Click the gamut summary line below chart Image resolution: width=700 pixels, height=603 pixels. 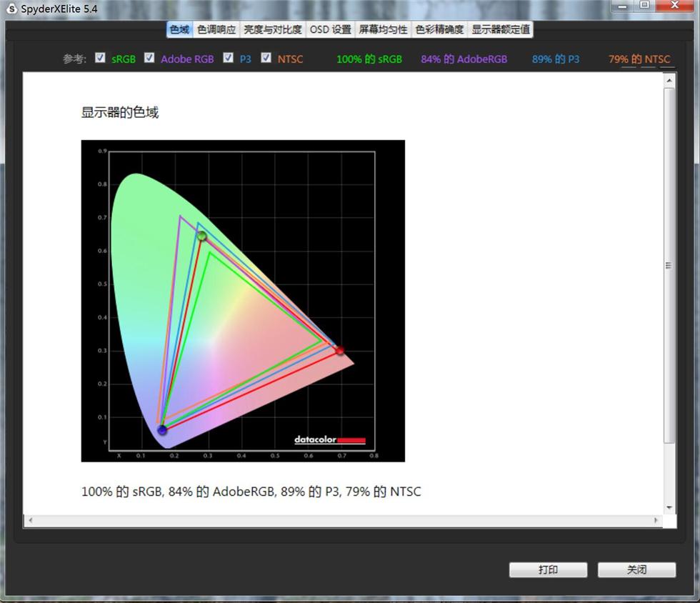coord(251,492)
